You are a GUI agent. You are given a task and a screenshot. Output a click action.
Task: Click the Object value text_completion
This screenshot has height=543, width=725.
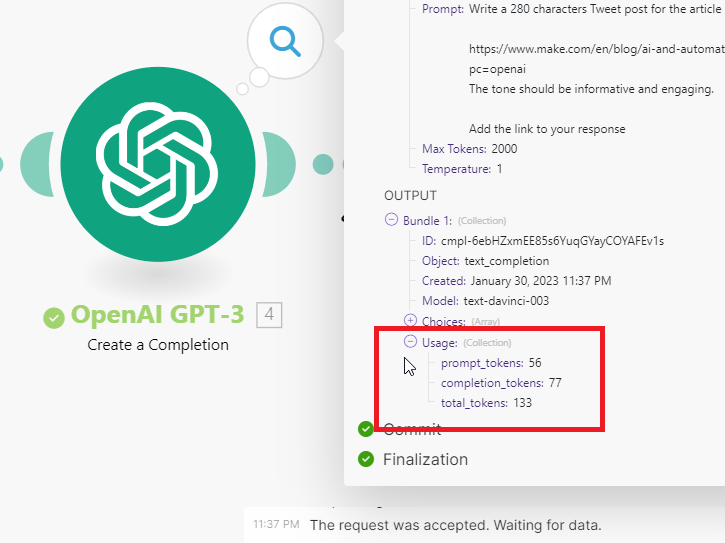507,261
